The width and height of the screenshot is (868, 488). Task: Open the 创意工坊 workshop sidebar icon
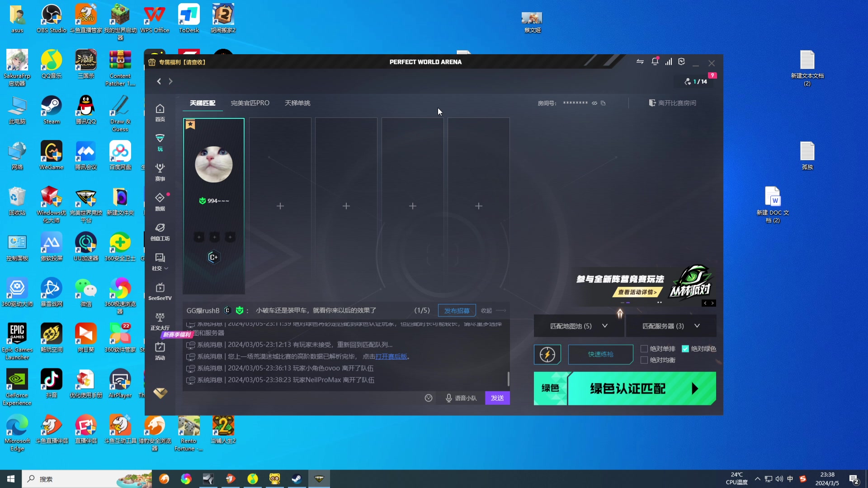[160, 231]
